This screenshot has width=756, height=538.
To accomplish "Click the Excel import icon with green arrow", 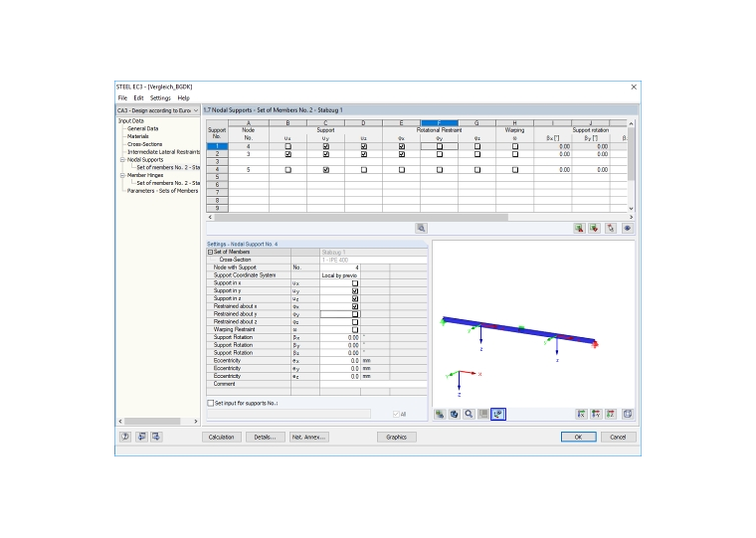I will pyautogui.click(x=594, y=228).
